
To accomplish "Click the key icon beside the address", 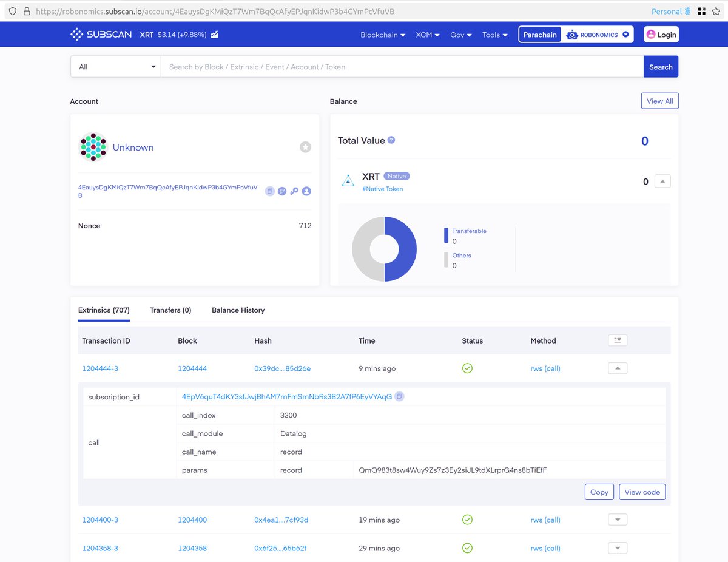I will [x=294, y=191].
